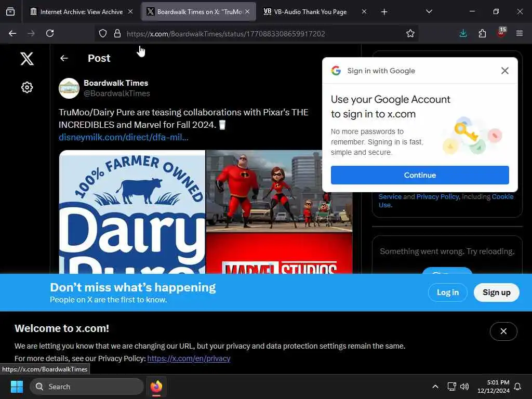Reload the current page
532x399 pixels.
(x=50, y=33)
